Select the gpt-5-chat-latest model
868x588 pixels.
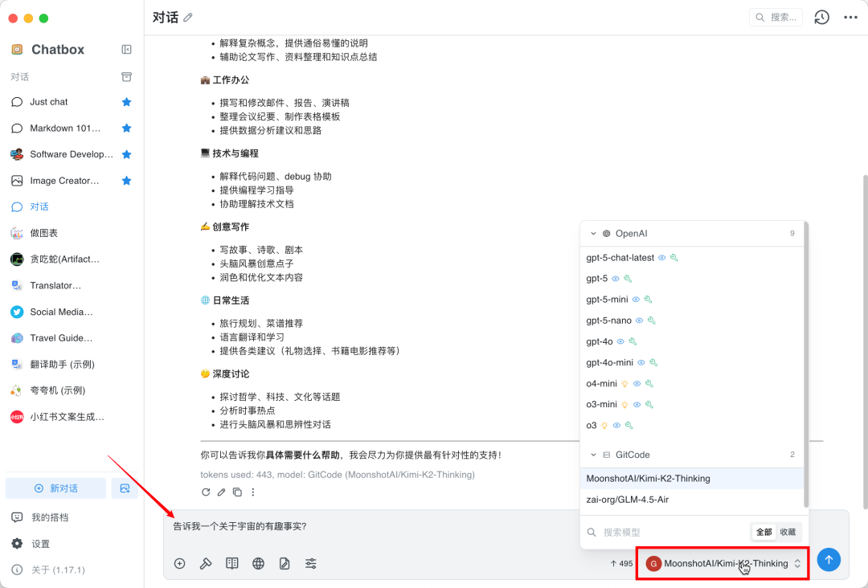692,258
